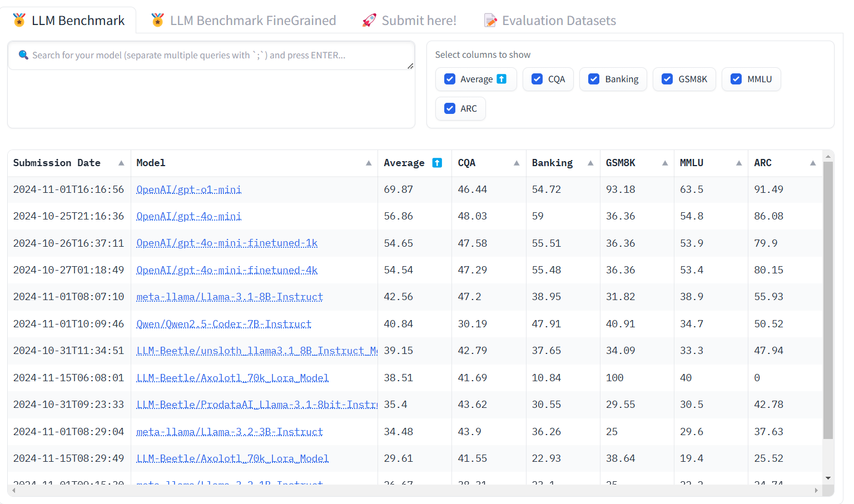Image resolution: width=854 pixels, height=504 pixels.
Task: Sort the ARC column using its arrow
Action: [x=813, y=163]
